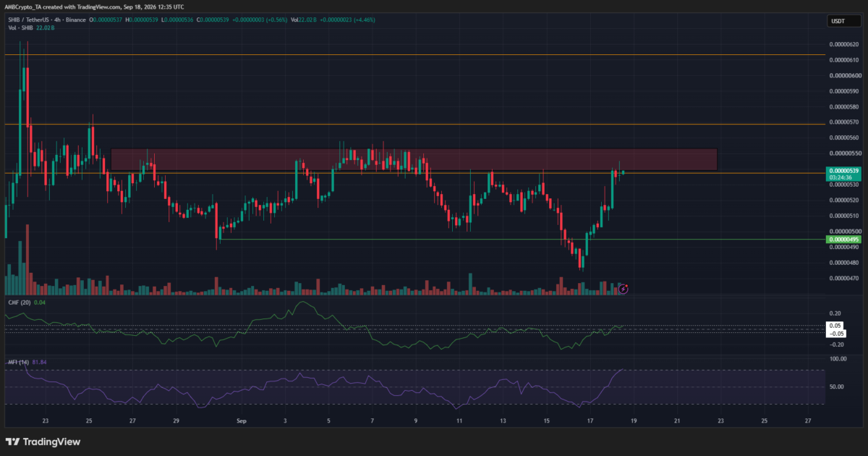
Task: Click the green support horizontal line
Action: click(521, 239)
